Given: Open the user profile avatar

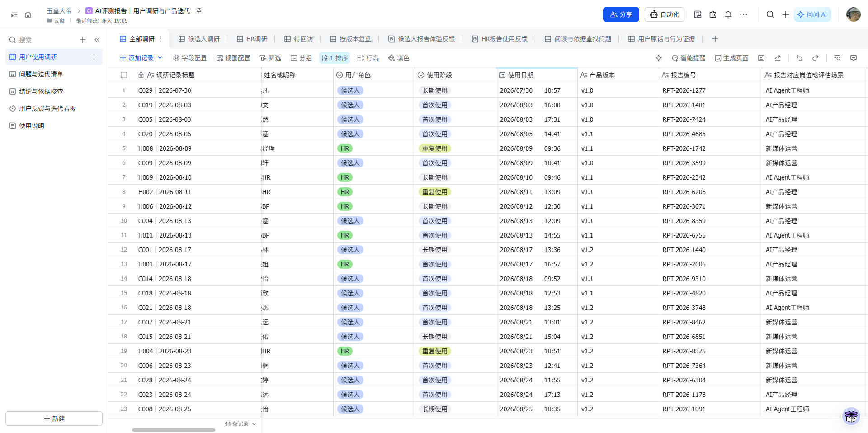Looking at the screenshot, I should [x=853, y=14].
